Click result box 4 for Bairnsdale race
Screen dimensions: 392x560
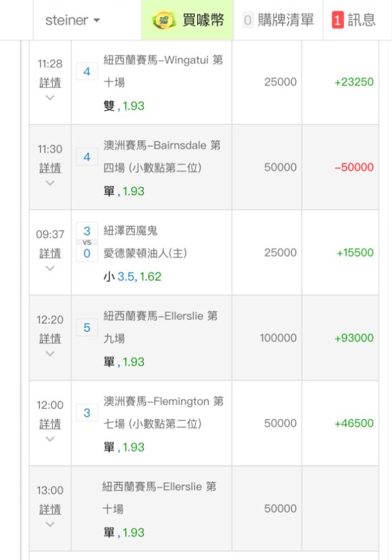(x=87, y=157)
